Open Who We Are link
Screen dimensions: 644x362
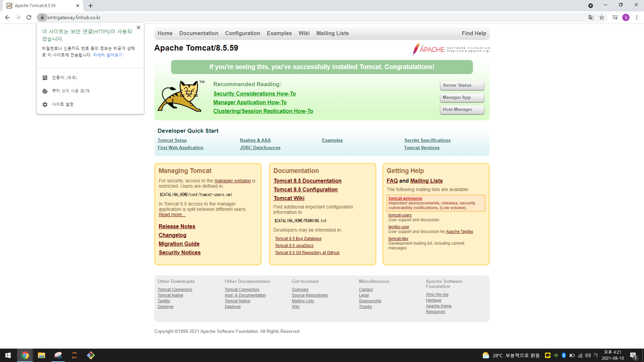point(437,295)
